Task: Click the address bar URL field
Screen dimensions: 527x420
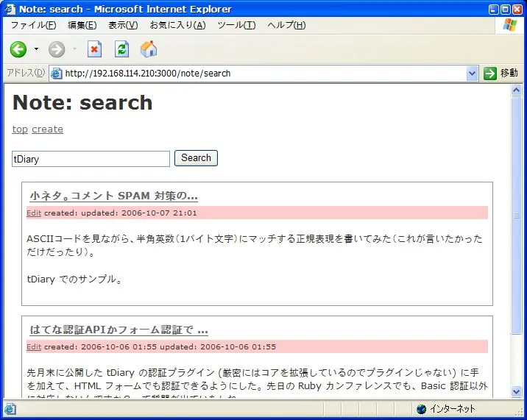Action: (263, 74)
